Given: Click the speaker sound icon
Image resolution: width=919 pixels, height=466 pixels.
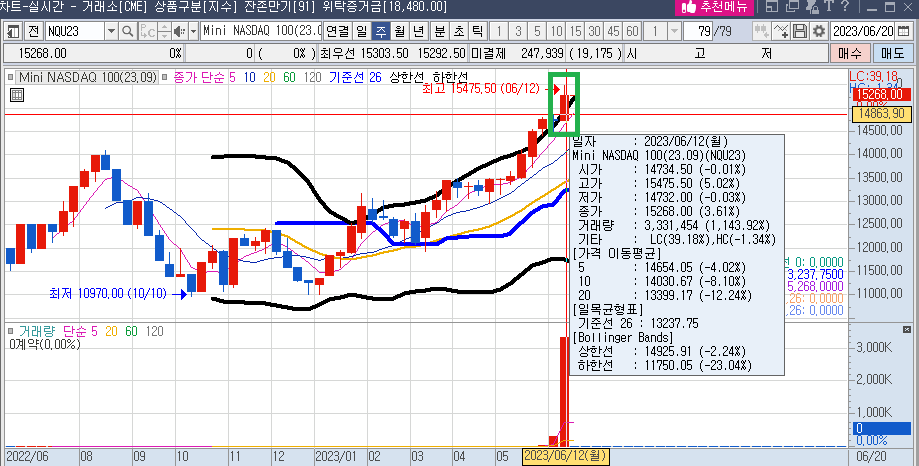Looking at the screenshot, I should click(x=179, y=31).
